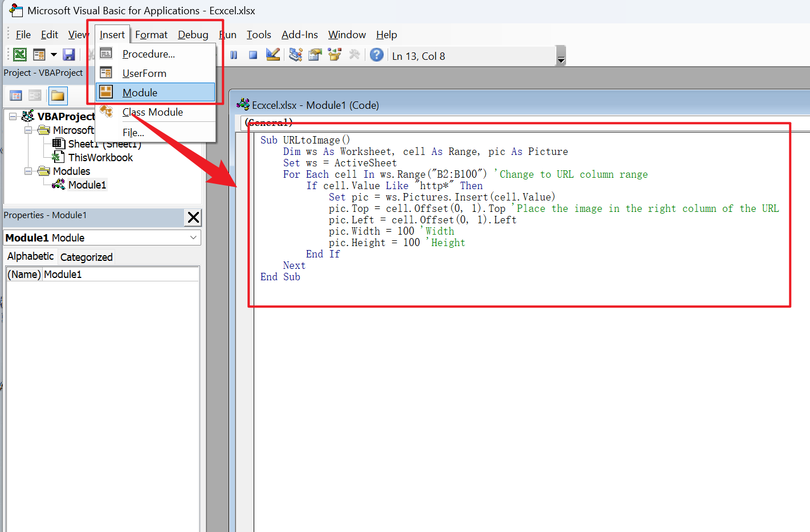Switch to the Categorized properties tab
This screenshot has height=532, width=810.
86,257
